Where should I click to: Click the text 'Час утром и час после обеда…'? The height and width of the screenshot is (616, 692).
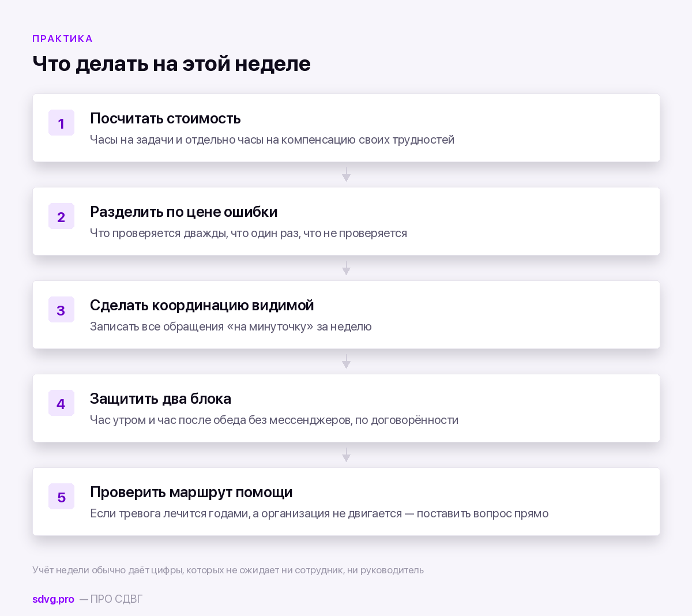click(x=274, y=420)
